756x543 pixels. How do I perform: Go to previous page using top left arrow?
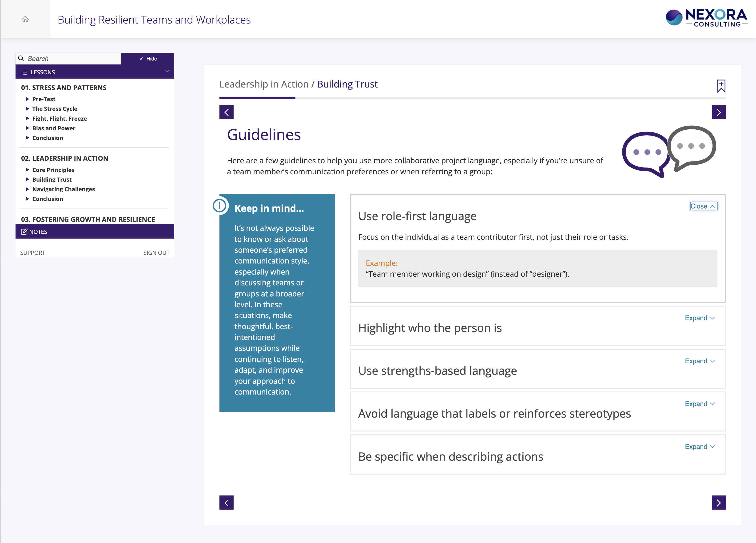pos(226,112)
